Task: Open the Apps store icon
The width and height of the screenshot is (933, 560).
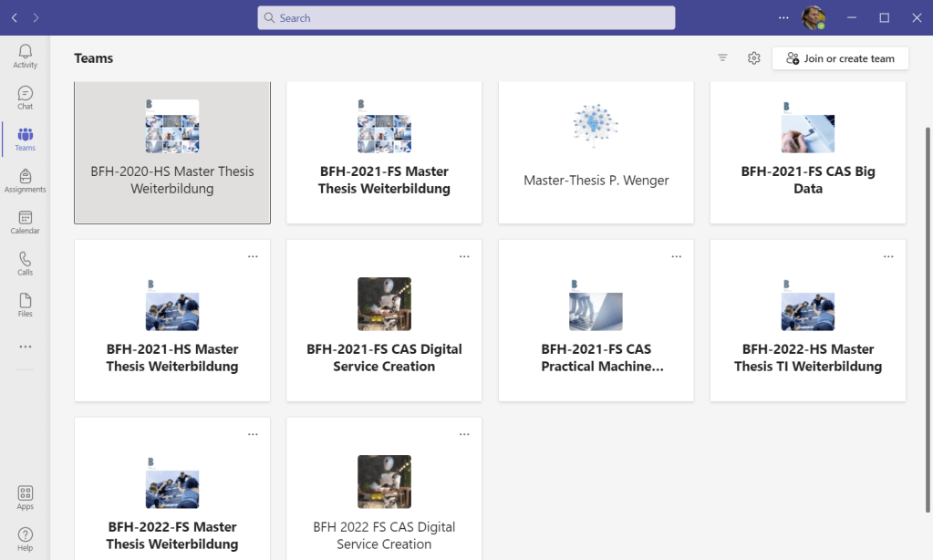Action: 25,497
